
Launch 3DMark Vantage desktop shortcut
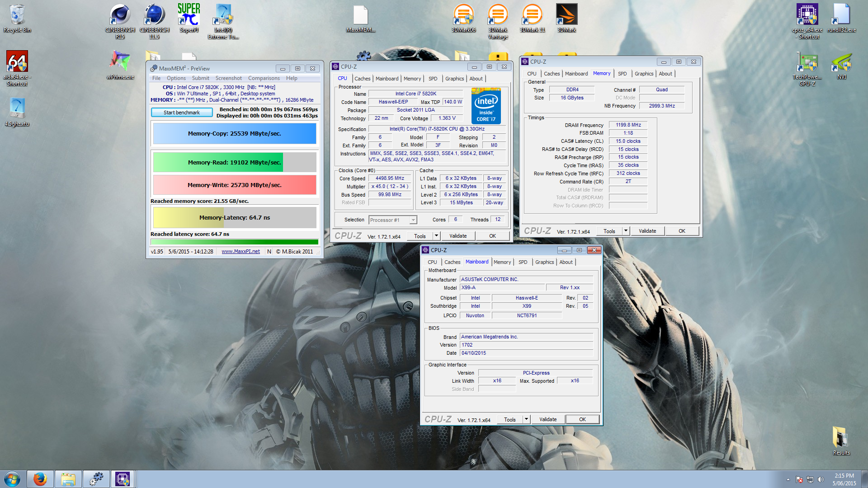pos(498,21)
